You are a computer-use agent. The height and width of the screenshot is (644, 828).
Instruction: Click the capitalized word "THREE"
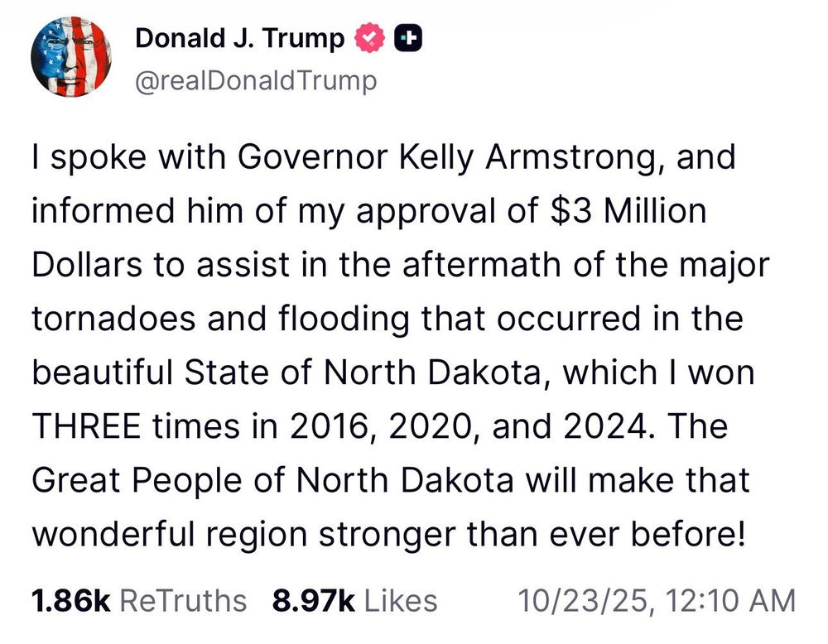coord(91,427)
